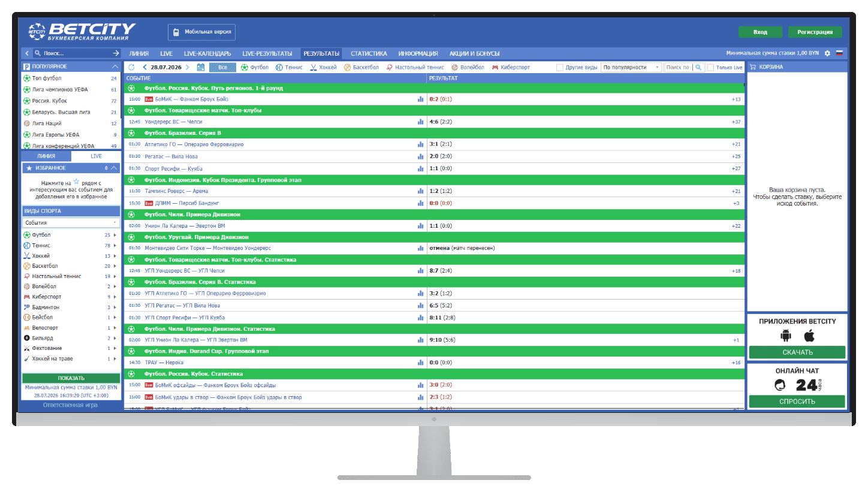Screen dimensions: 868x492
Task: Open the Ответственная игра link
Action: [x=70, y=405]
